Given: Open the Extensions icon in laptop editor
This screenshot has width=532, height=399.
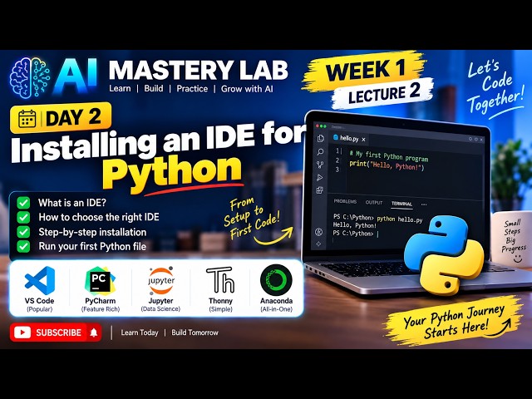Looking at the screenshot, I should click(x=319, y=190).
